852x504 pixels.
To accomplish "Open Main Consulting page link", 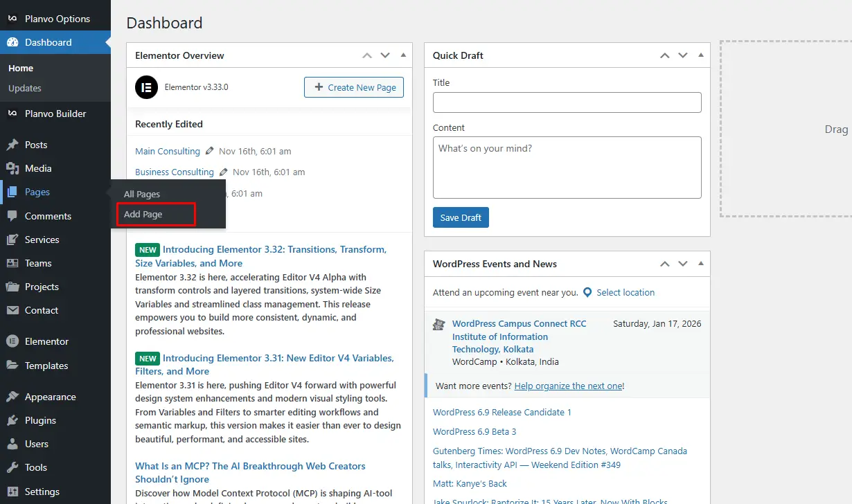I will coord(168,151).
